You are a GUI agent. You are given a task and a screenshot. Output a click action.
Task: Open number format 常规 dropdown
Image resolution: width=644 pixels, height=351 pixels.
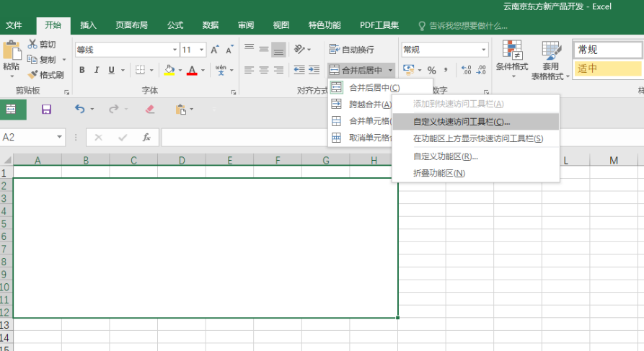pyautogui.click(x=484, y=50)
